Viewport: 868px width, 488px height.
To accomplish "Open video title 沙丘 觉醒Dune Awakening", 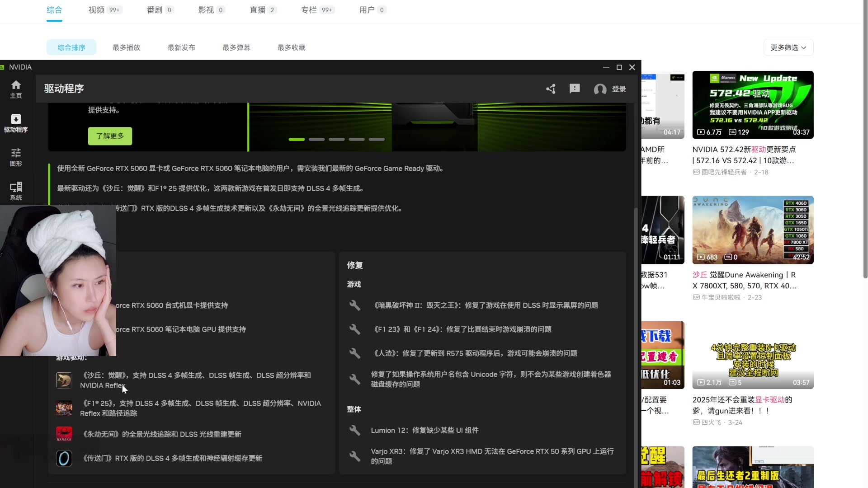I will [744, 280].
